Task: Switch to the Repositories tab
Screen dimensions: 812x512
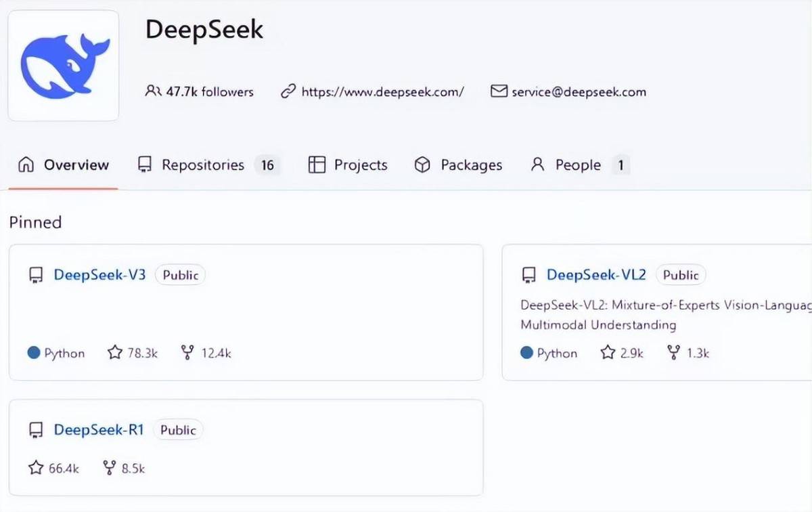Action: point(202,165)
